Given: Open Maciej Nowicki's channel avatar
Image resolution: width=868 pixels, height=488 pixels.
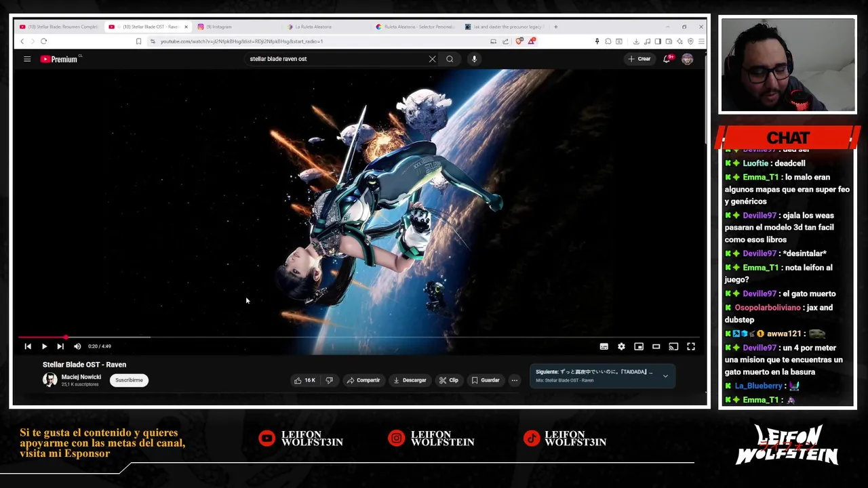Looking at the screenshot, I should pos(50,380).
